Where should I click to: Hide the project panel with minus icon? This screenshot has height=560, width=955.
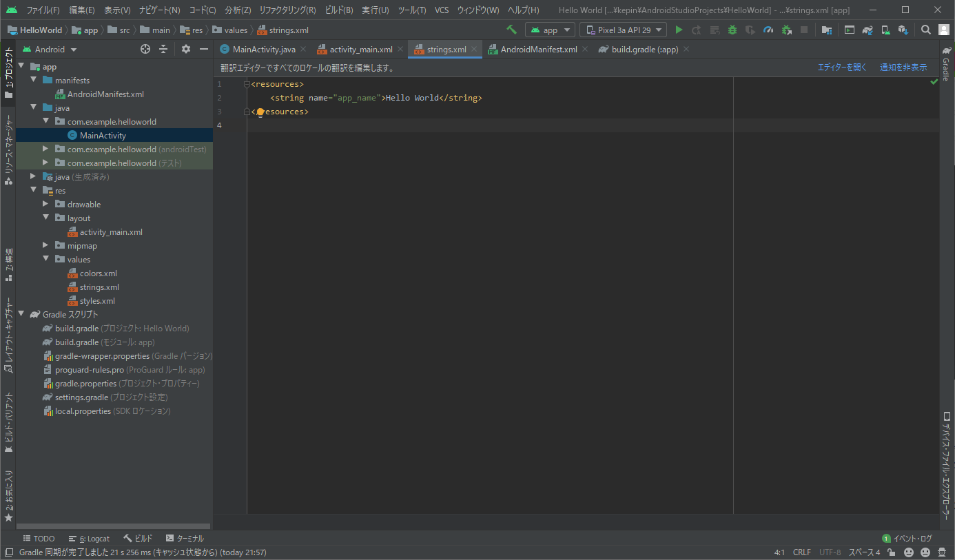204,49
